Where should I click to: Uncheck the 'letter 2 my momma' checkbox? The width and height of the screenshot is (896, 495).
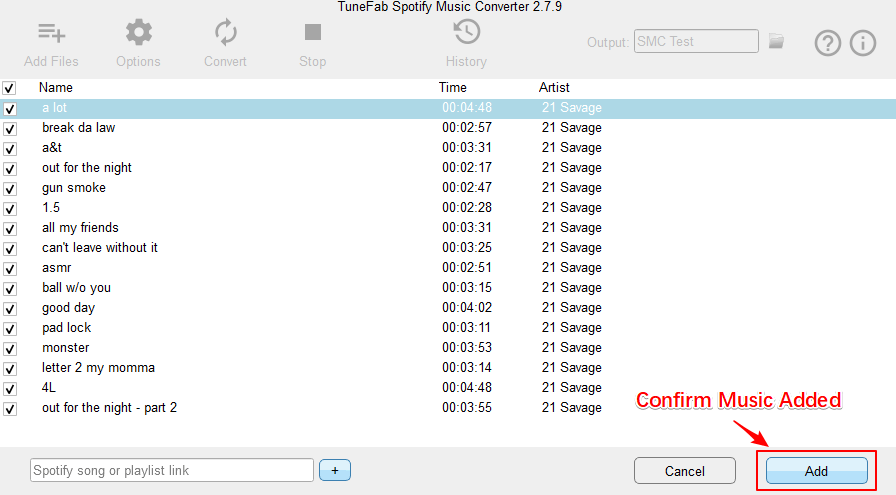(x=10, y=369)
